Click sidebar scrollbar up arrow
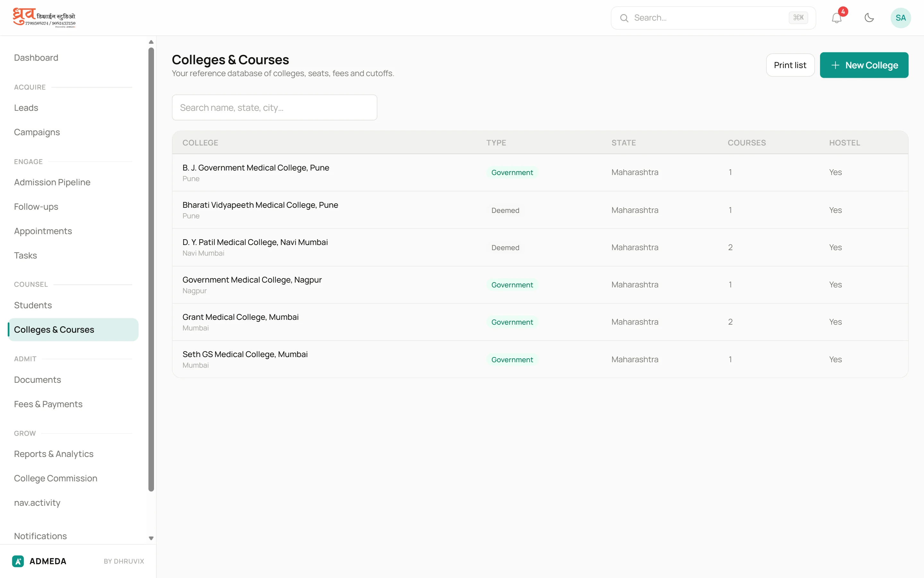 click(x=151, y=42)
